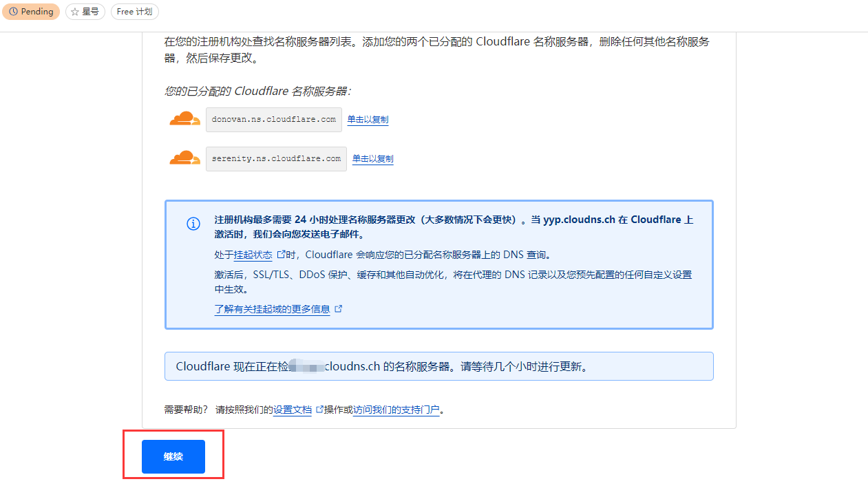This screenshot has width=868, height=497.
Task: Click the notice starting 'Cloudflare 现在正在检'
Action: pos(439,366)
